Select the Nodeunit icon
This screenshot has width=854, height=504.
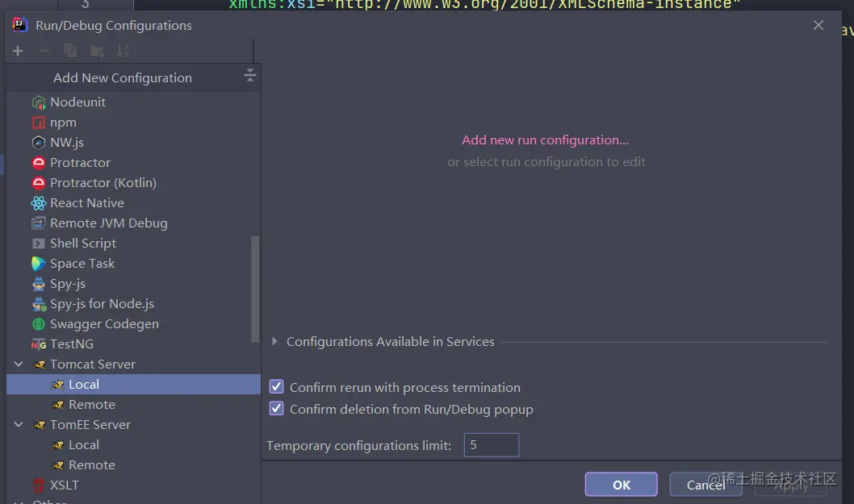coord(39,102)
